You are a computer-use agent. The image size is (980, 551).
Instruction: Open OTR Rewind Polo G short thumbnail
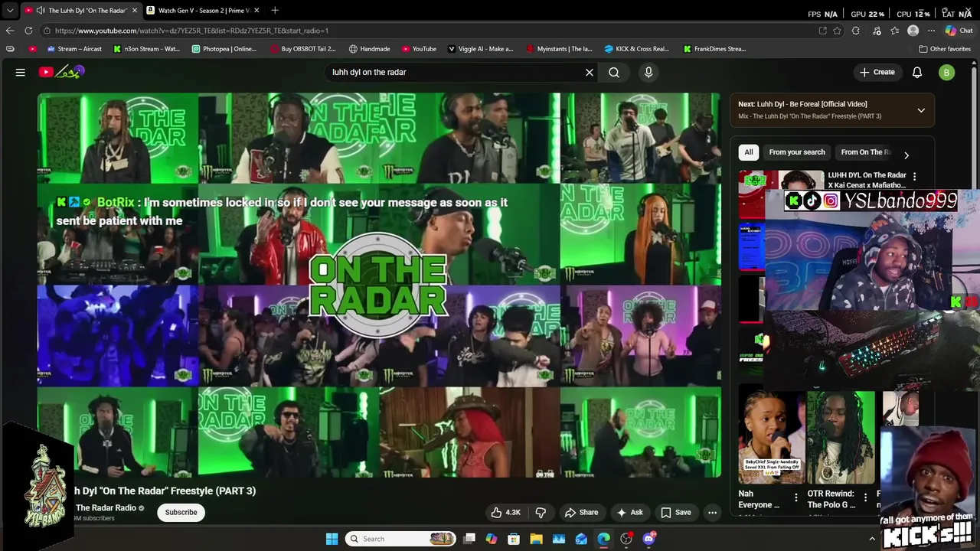(x=840, y=437)
